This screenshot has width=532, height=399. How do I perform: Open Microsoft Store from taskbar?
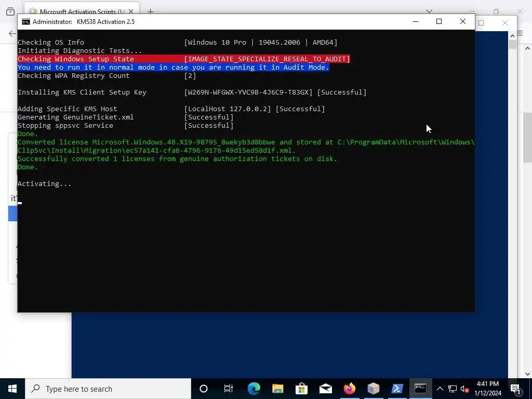301,389
